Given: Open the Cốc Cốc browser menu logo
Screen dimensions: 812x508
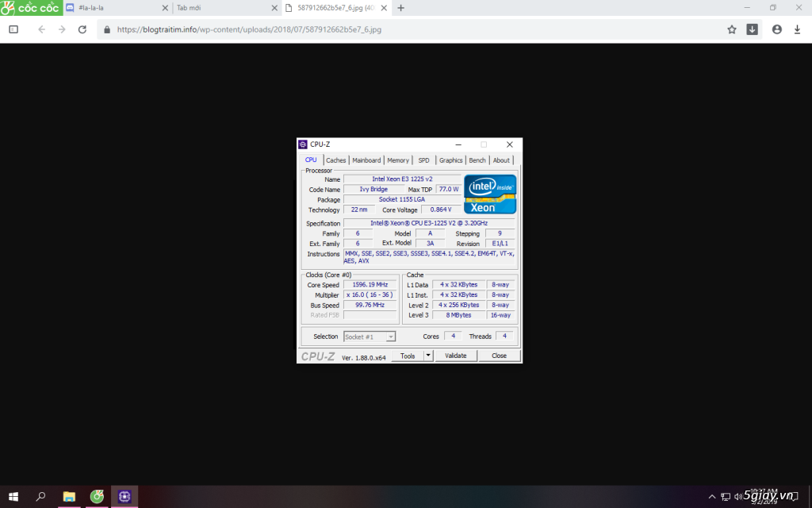Looking at the screenshot, I should tap(31, 8).
